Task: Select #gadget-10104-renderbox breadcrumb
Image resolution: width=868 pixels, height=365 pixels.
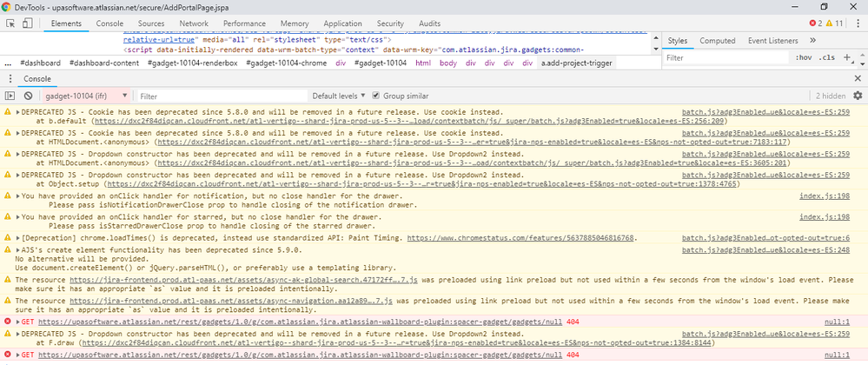Action: [193, 63]
